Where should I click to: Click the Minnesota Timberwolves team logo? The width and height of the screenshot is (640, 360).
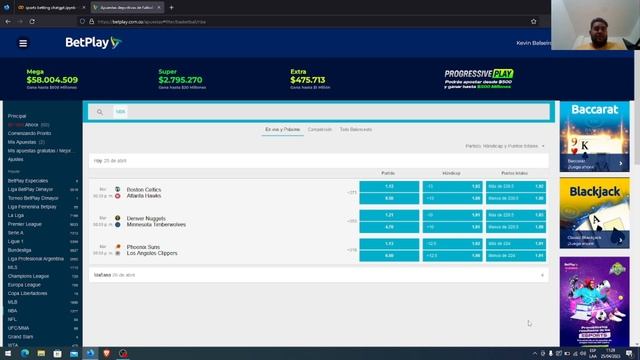coord(118,224)
